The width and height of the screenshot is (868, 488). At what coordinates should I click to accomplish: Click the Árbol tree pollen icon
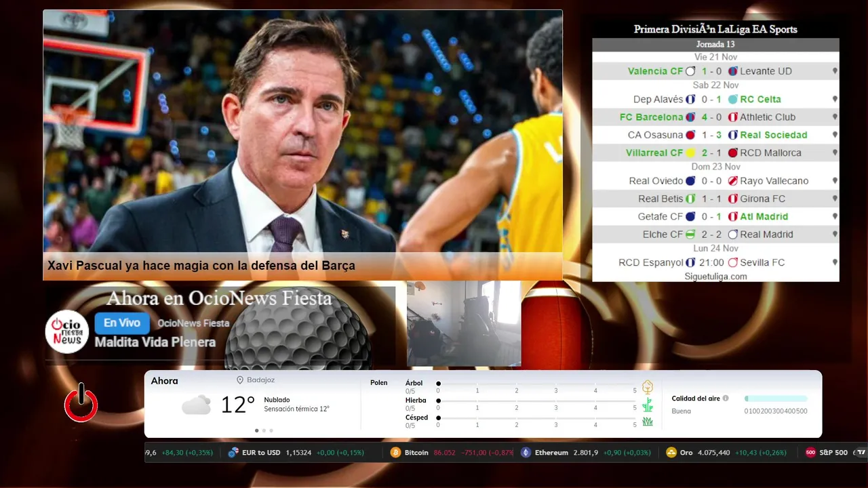point(648,387)
